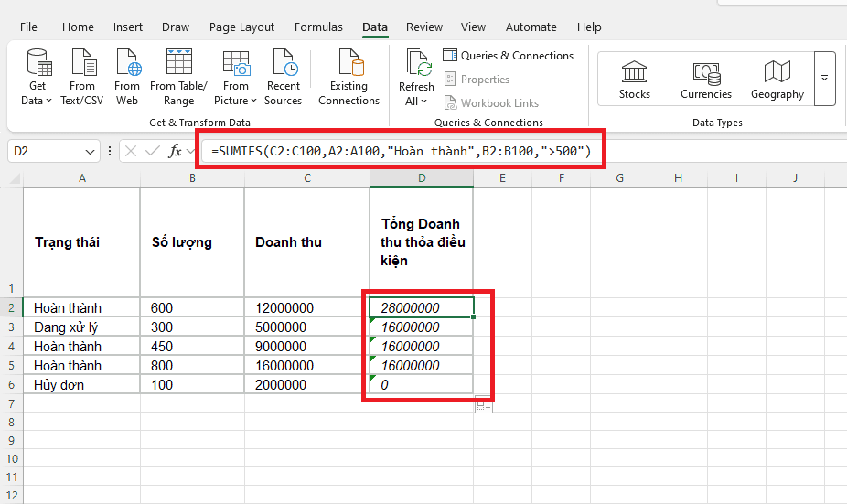
Task: Switch to the Review tab
Action: (x=424, y=27)
